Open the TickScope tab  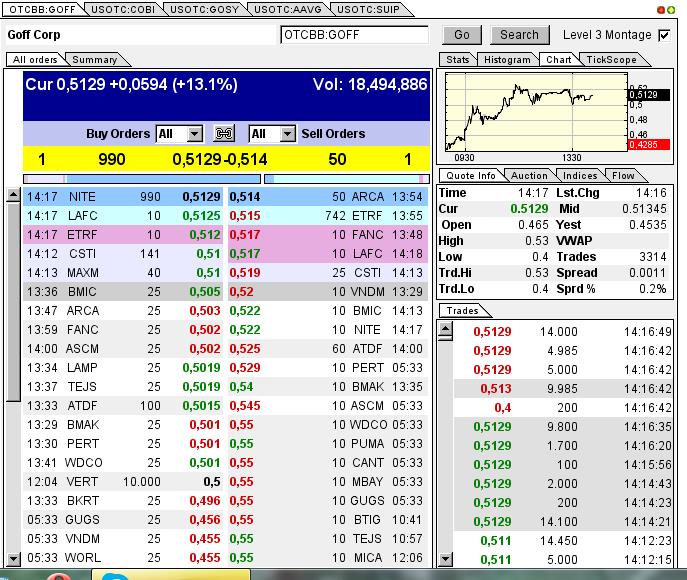(x=611, y=60)
